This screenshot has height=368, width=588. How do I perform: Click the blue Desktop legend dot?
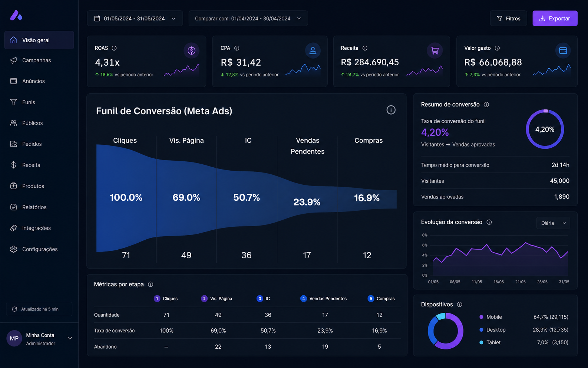coord(481,330)
